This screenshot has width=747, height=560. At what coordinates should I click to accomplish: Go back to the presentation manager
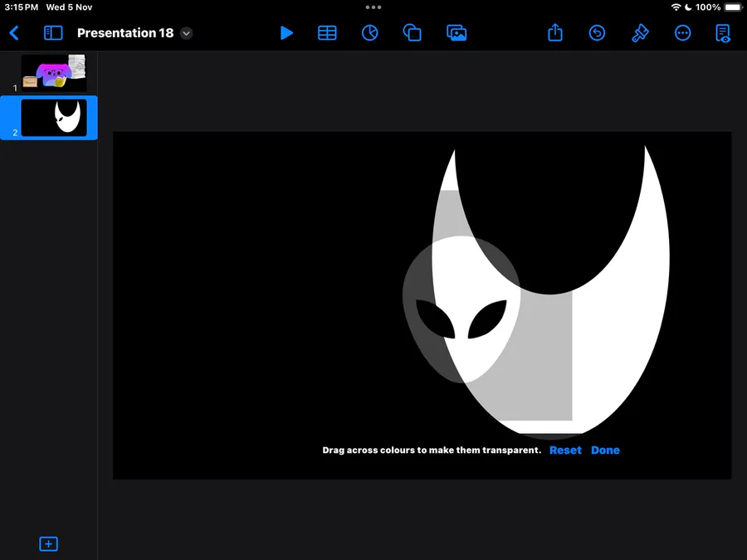[x=14, y=33]
